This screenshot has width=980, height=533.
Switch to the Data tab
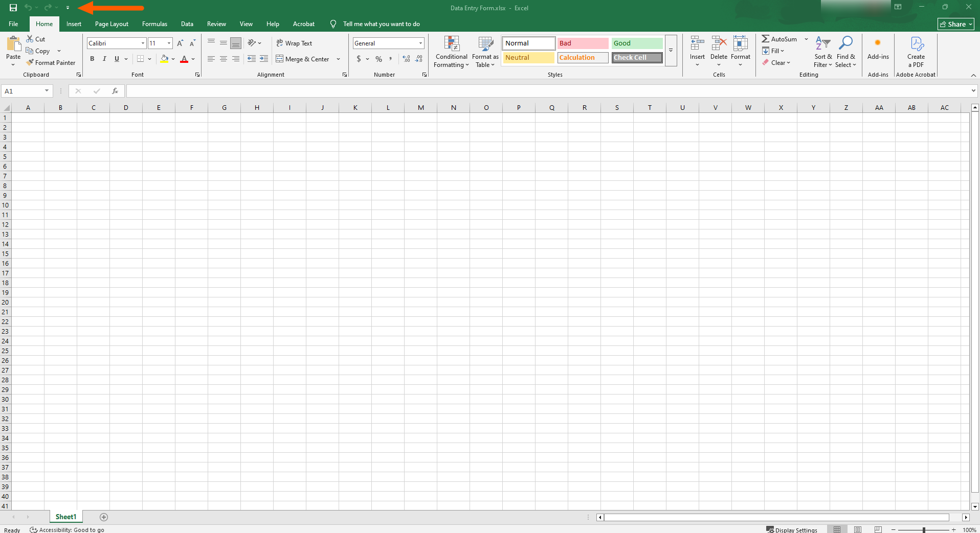pyautogui.click(x=187, y=24)
